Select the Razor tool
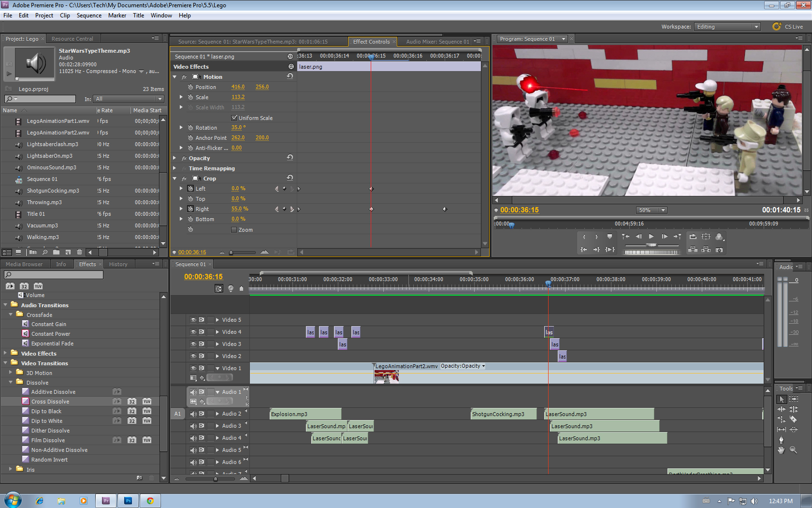 [794, 419]
